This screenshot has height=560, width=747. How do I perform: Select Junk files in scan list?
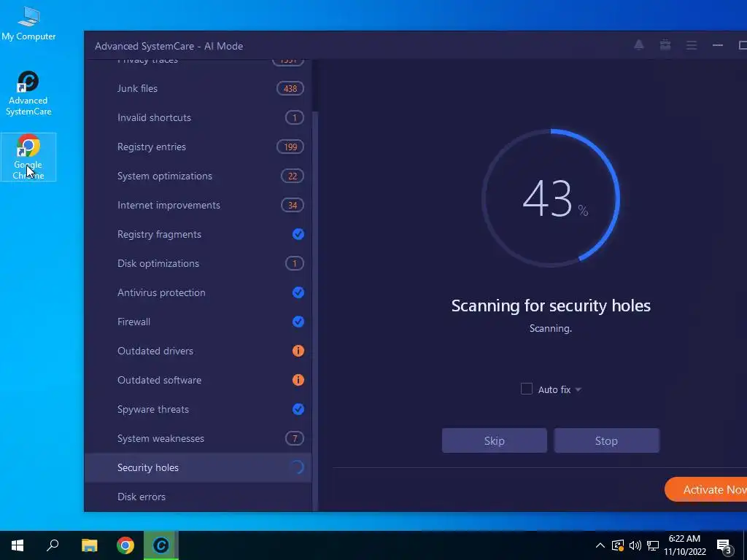[x=198, y=88]
